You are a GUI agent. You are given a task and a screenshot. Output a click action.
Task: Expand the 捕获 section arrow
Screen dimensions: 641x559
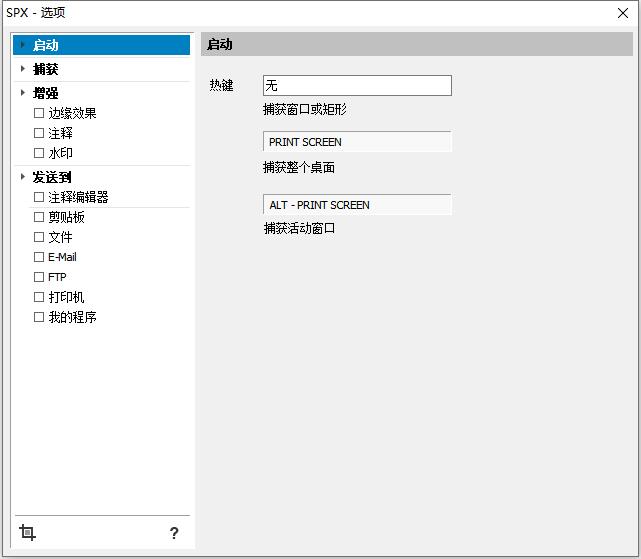point(23,69)
